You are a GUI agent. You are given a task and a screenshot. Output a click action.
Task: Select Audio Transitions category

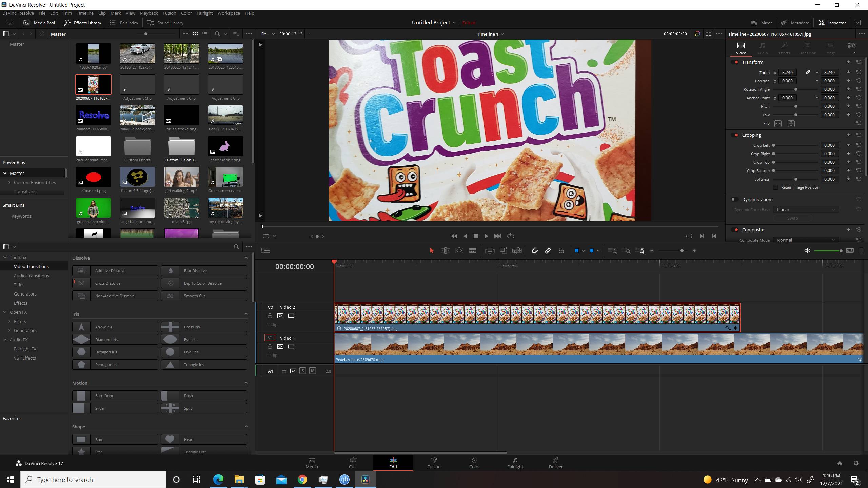32,276
